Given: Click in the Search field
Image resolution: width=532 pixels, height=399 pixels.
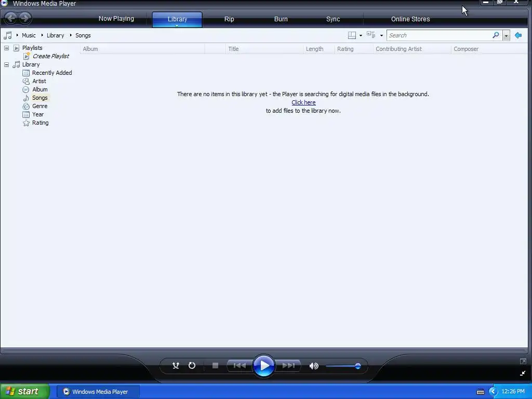Looking at the screenshot, I should 440,35.
